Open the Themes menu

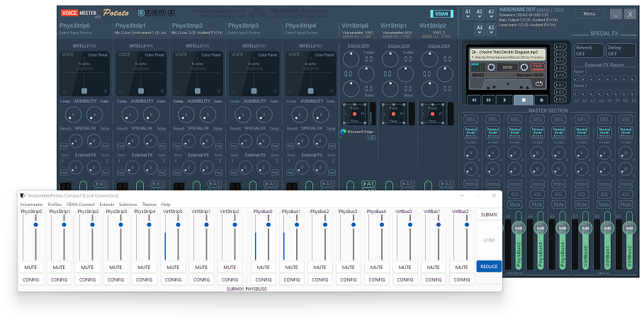click(149, 204)
